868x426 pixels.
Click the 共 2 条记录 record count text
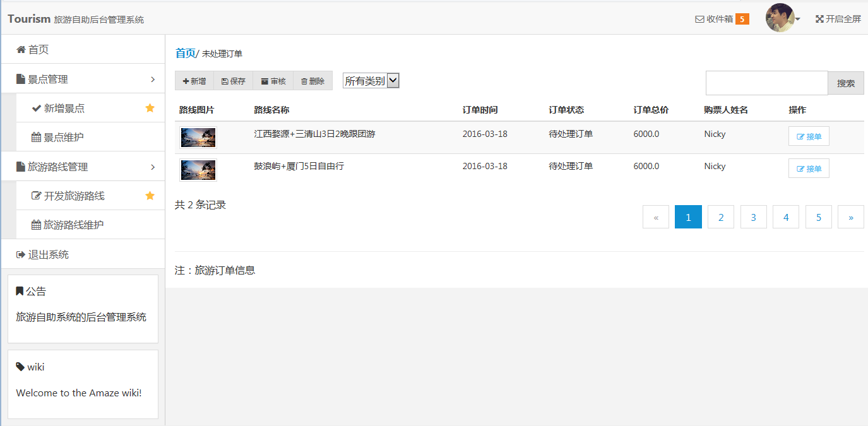[201, 204]
